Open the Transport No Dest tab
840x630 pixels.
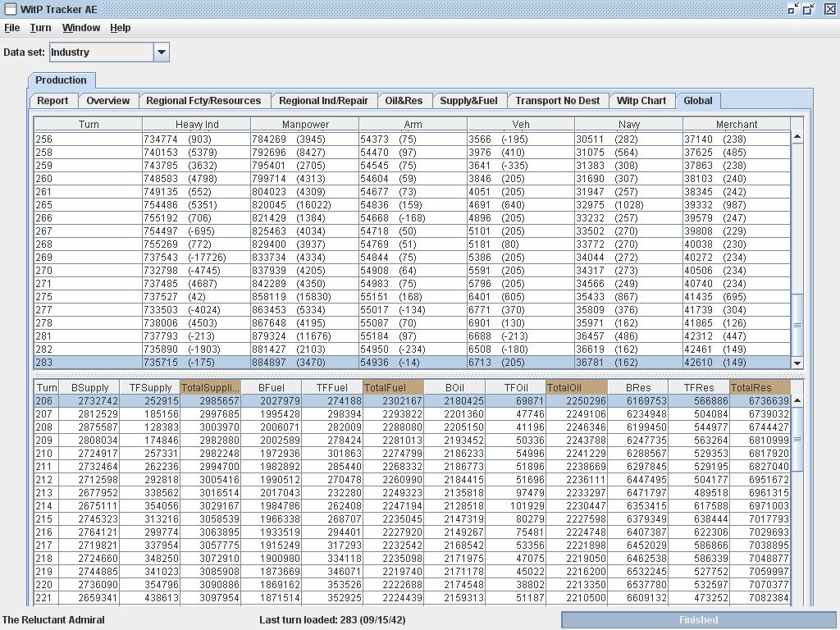[x=558, y=101]
